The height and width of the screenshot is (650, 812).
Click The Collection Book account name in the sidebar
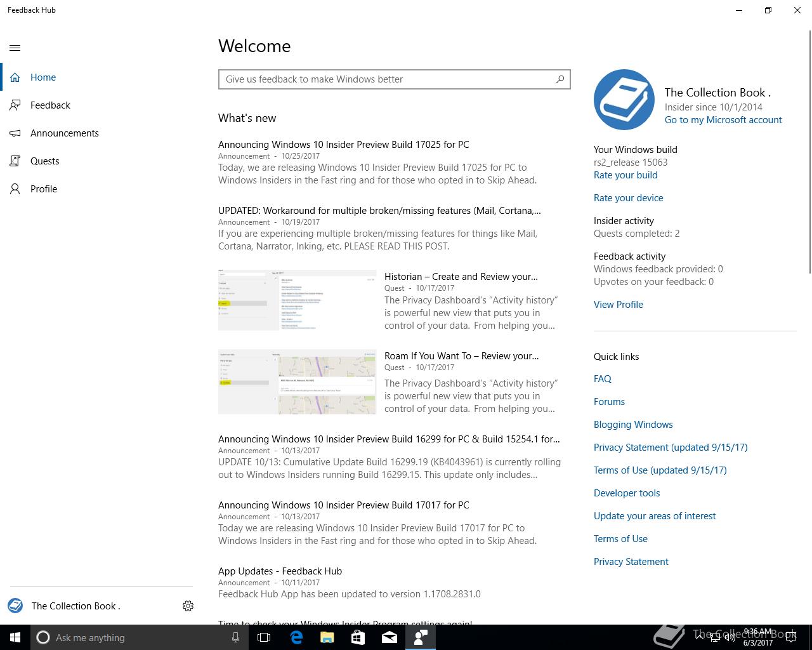click(76, 606)
